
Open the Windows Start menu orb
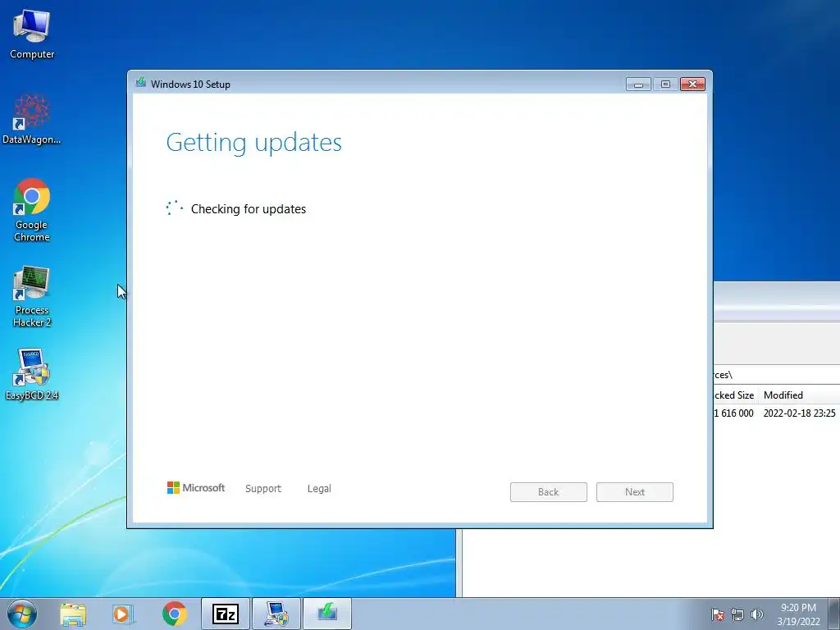[x=21, y=614]
